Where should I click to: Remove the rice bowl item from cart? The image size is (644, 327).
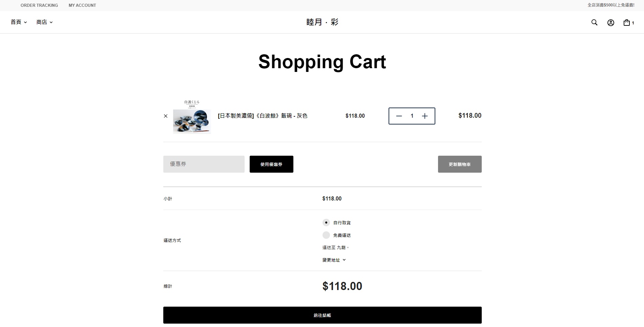click(166, 116)
